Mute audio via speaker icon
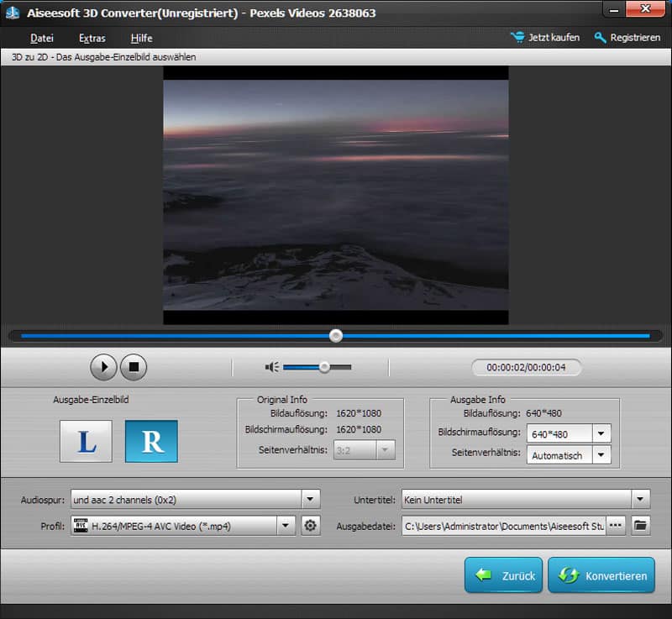Image resolution: width=672 pixels, height=619 pixels. pyautogui.click(x=271, y=367)
